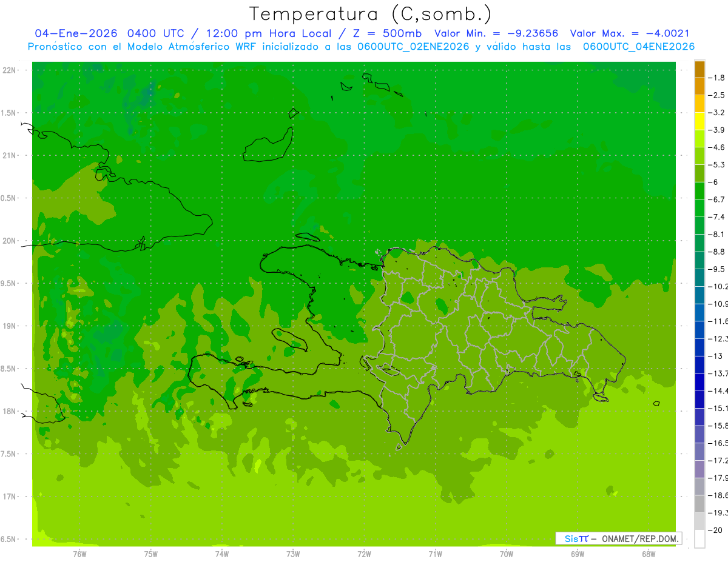
Task: Click the '-10.2' colorbar label
Action: [x=719, y=286]
